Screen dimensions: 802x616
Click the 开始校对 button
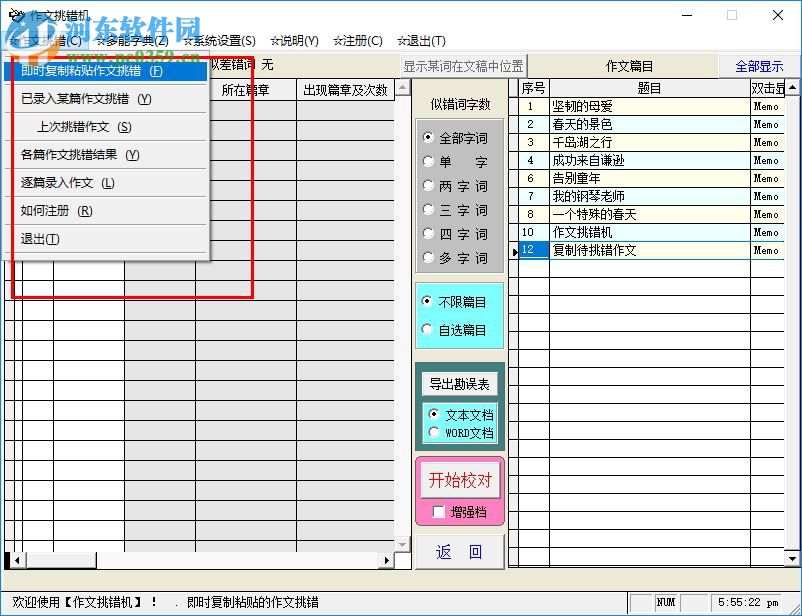pyautogui.click(x=462, y=479)
